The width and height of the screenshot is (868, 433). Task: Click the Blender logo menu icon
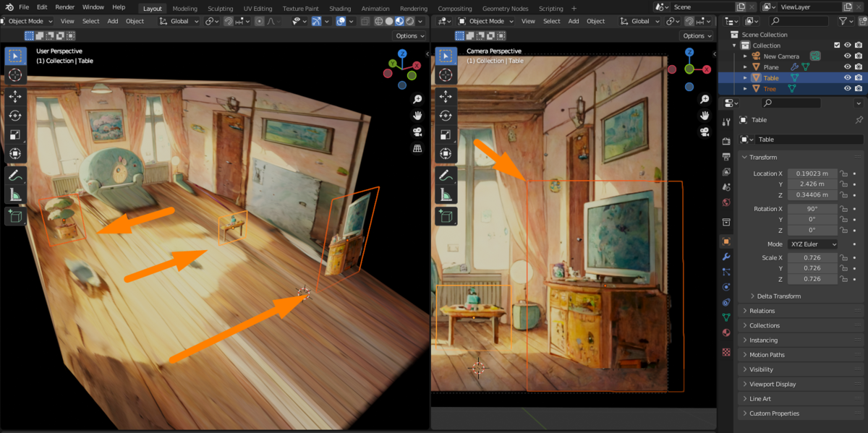[x=9, y=7]
